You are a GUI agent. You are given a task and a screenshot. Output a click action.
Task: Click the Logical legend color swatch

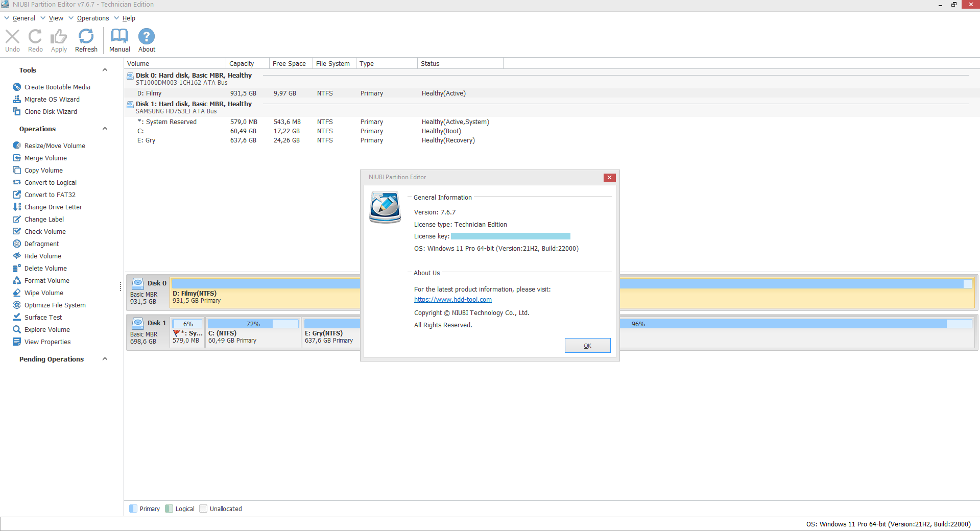tap(169, 509)
